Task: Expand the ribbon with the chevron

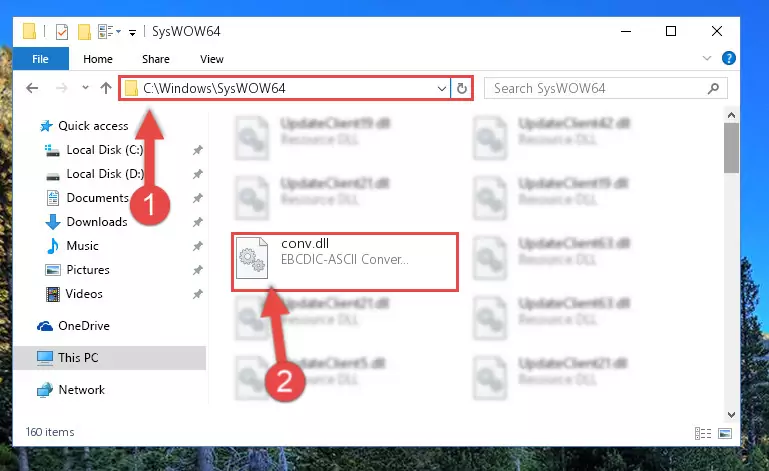Action: [707, 58]
